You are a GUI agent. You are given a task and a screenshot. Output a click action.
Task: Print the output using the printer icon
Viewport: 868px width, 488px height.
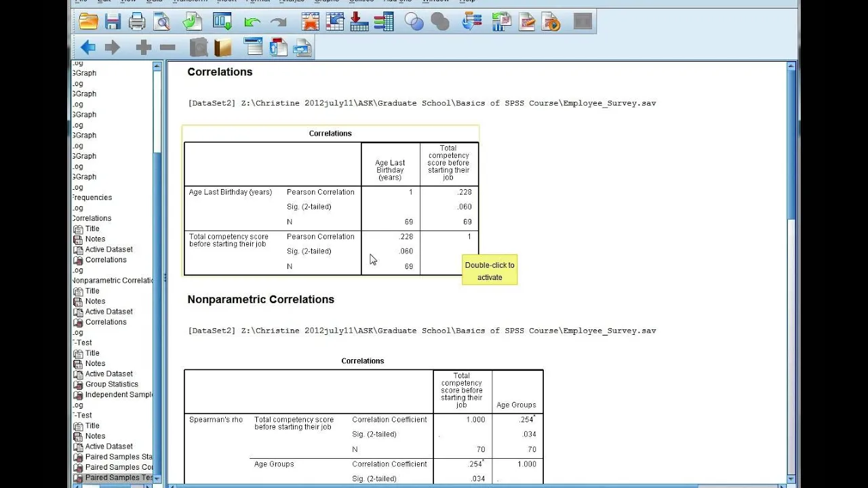pyautogui.click(x=137, y=22)
